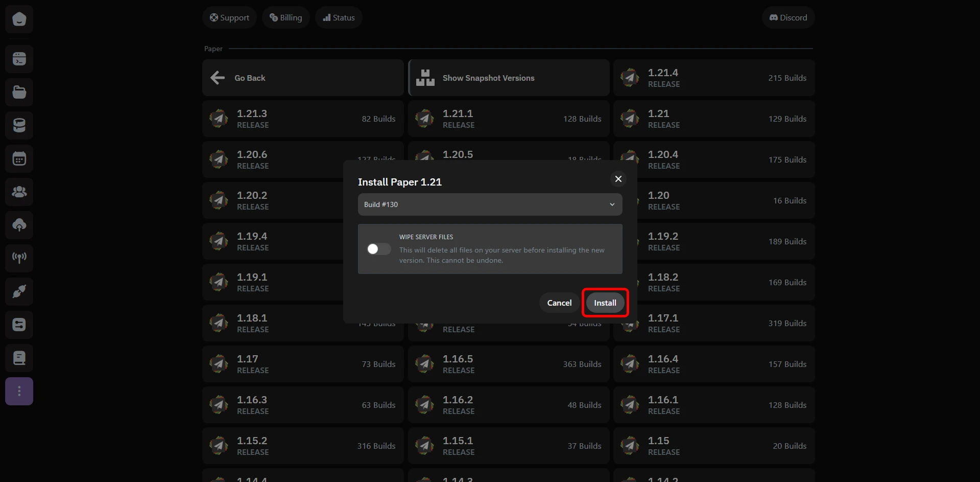This screenshot has height=482, width=980.
Task: Click the Paper icon for 1.21.1
Action: coord(424,119)
